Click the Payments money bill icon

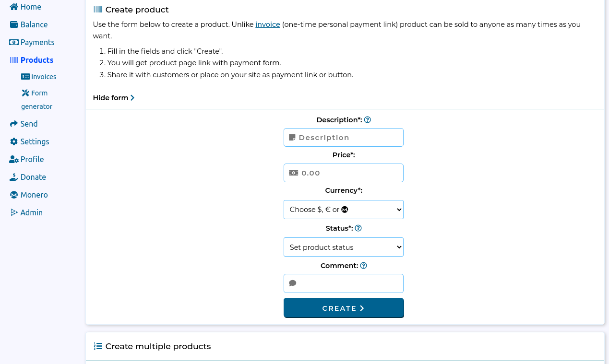(x=14, y=42)
